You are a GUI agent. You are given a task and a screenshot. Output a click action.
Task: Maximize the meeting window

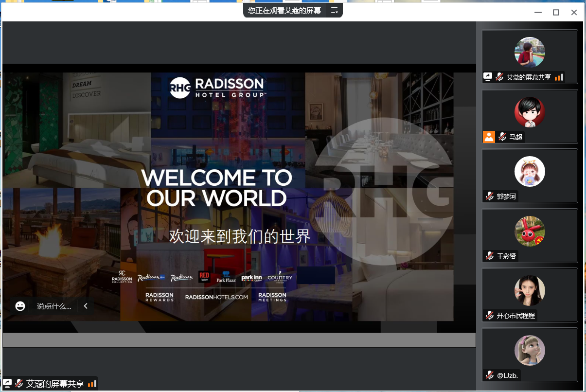pos(556,12)
